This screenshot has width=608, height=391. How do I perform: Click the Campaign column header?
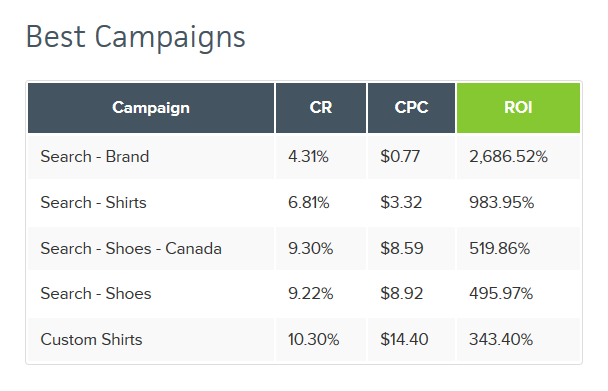tap(151, 108)
